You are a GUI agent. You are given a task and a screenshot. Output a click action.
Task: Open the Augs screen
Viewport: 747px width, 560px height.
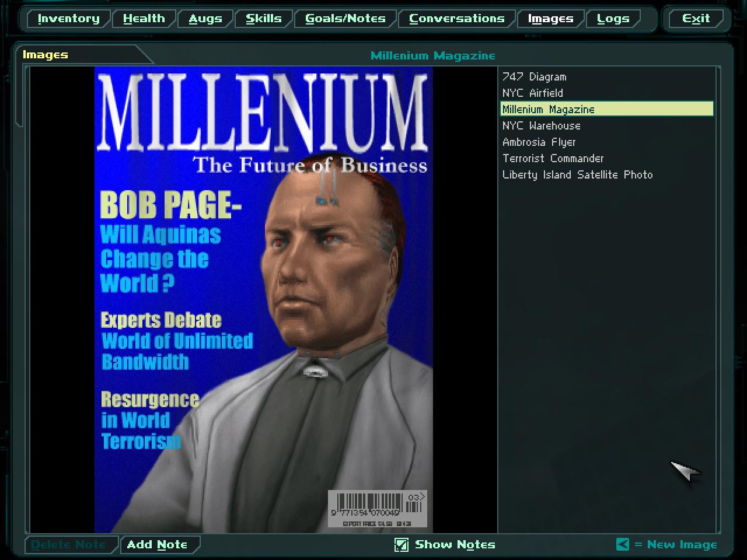tap(205, 19)
